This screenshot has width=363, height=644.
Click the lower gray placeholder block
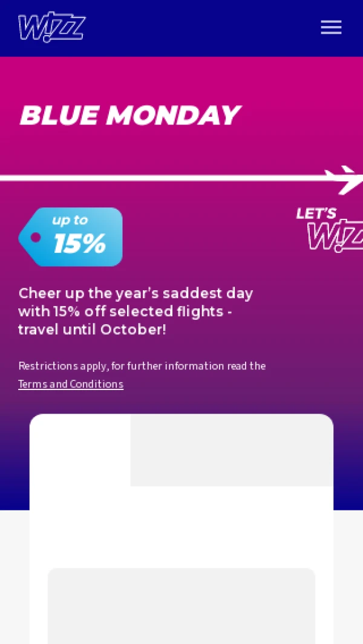click(x=181, y=605)
